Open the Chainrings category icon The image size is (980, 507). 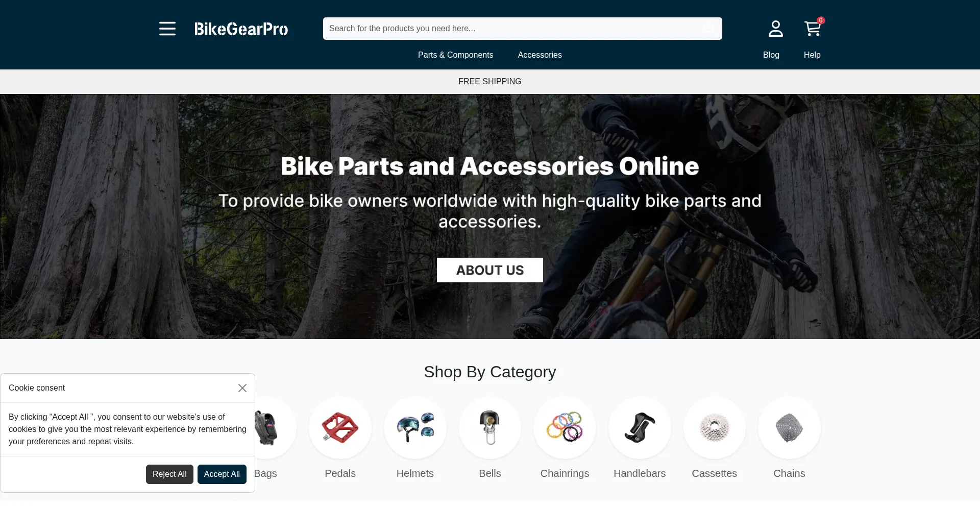(565, 428)
